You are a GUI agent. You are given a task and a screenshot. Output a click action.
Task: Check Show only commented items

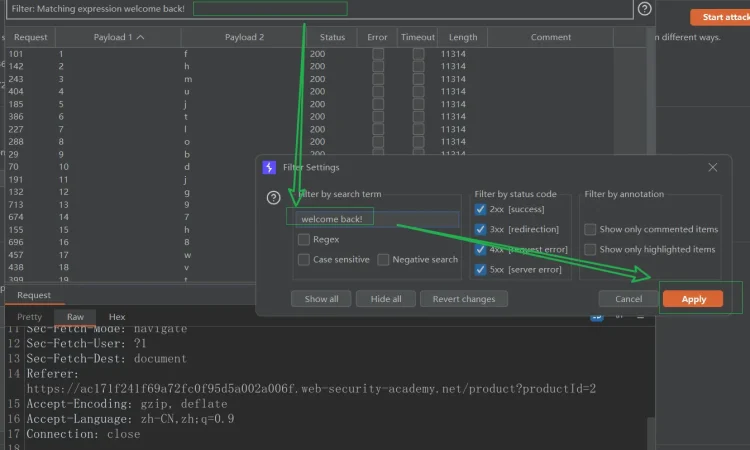point(590,229)
